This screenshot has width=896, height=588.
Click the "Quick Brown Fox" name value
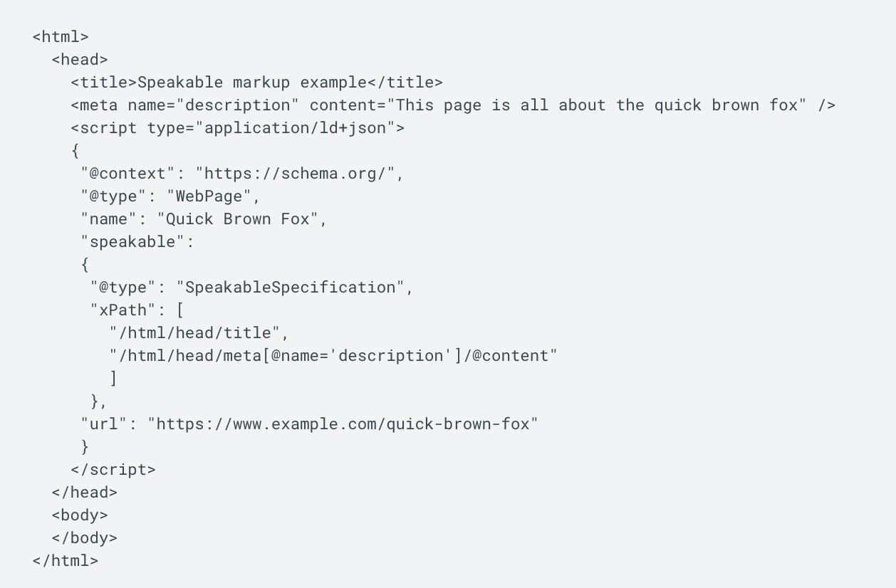pyautogui.click(x=237, y=219)
